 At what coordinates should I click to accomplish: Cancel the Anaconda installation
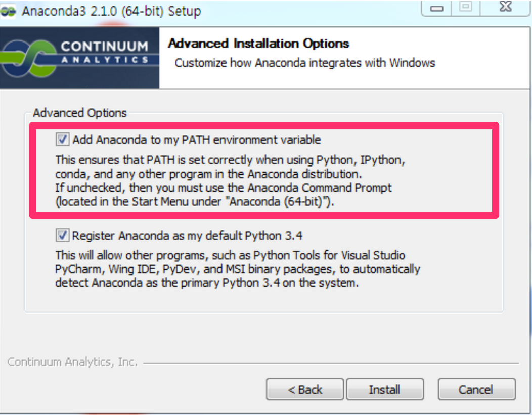476,389
